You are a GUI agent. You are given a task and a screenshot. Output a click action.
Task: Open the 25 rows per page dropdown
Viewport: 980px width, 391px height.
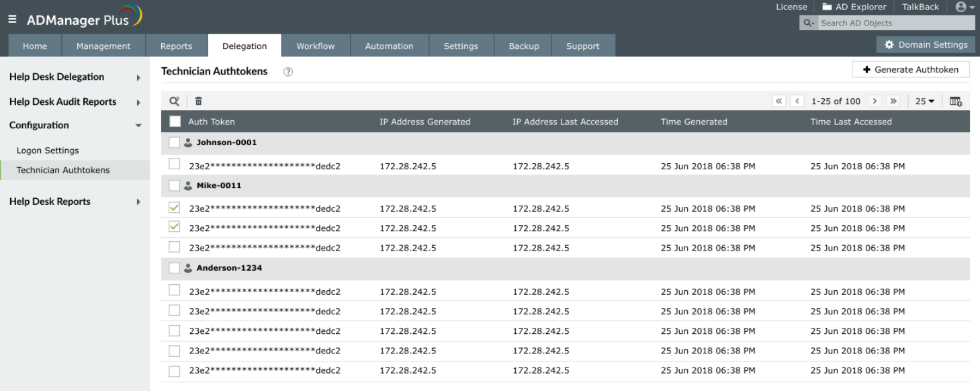[x=924, y=101]
